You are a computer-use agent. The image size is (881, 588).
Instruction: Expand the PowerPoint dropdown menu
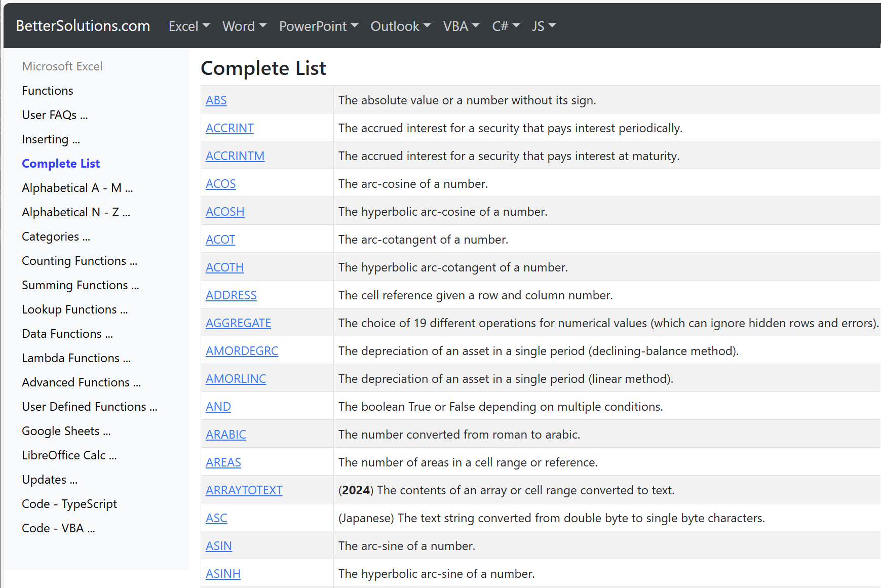[x=319, y=26]
